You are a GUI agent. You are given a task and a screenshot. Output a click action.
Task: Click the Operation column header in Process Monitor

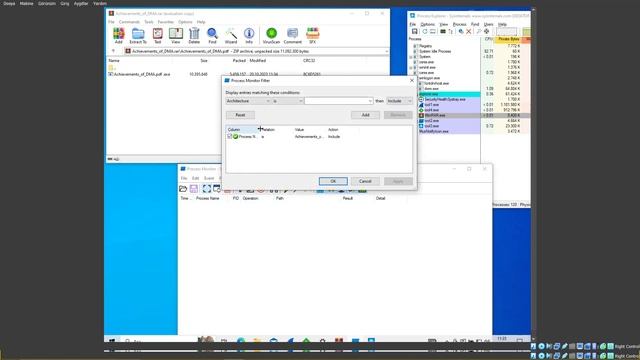point(250,198)
